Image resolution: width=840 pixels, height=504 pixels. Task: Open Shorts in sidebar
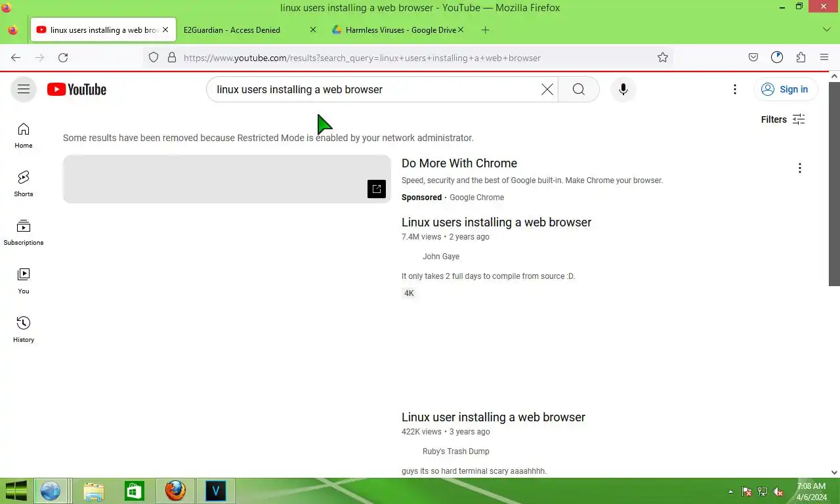pyautogui.click(x=24, y=184)
